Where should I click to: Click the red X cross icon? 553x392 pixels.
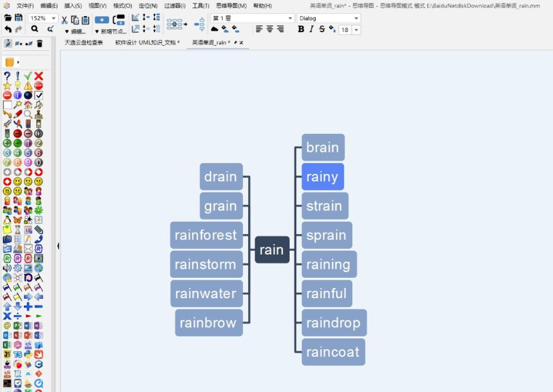coord(39,76)
